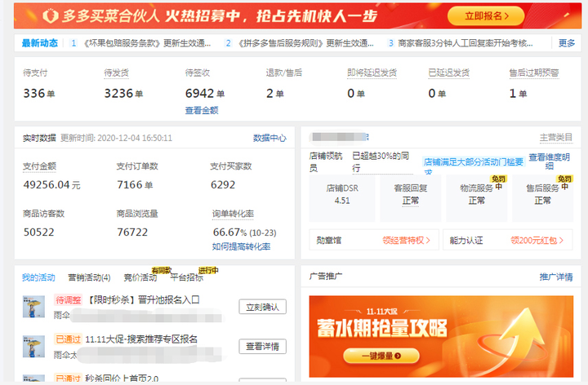588x385 pixels.
Task: Open 客服回复 正常 card
Action: click(x=410, y=198)
